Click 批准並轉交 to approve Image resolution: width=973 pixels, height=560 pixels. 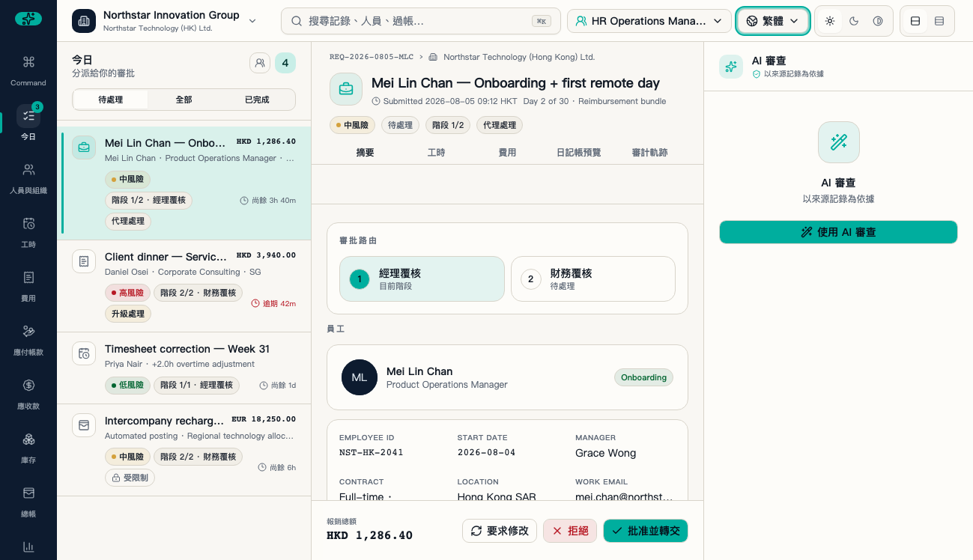point(646,531)
